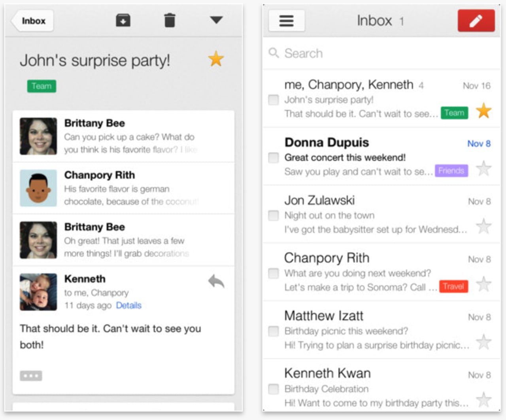This screenshot has height=420, width=506.
Task: Click the magnifier search icon
Action: [x=274, y=53]
